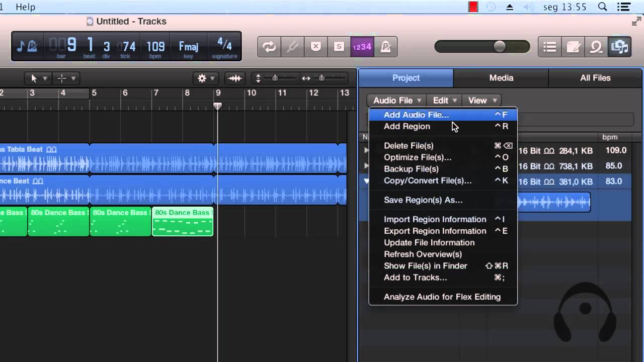
Task: Switch to the Project tab
Action: pos(406,78)
